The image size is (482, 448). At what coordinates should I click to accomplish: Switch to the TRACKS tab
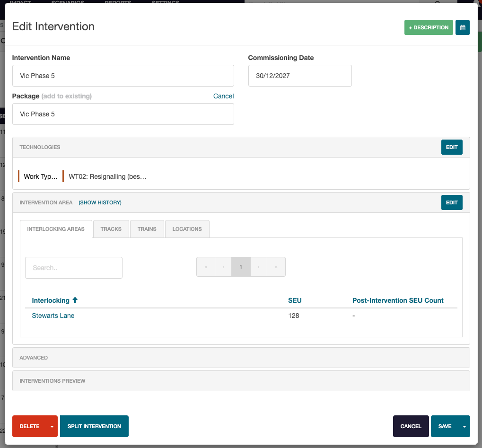point(111,228)
